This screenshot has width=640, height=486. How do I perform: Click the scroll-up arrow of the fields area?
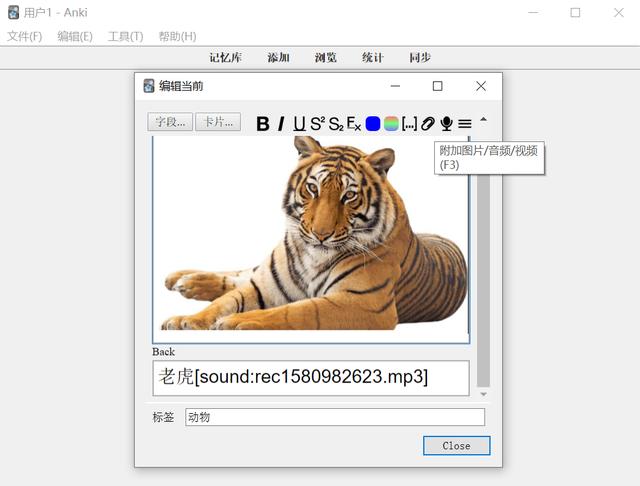pos(483,120)
